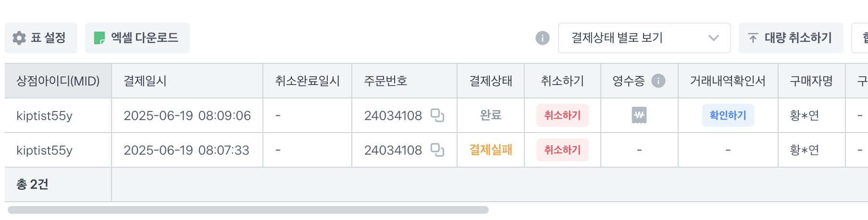This screenshot has width=868, height=220.
Task: Open the receipt icon for the completed payment
Action: tap(639, 115)
